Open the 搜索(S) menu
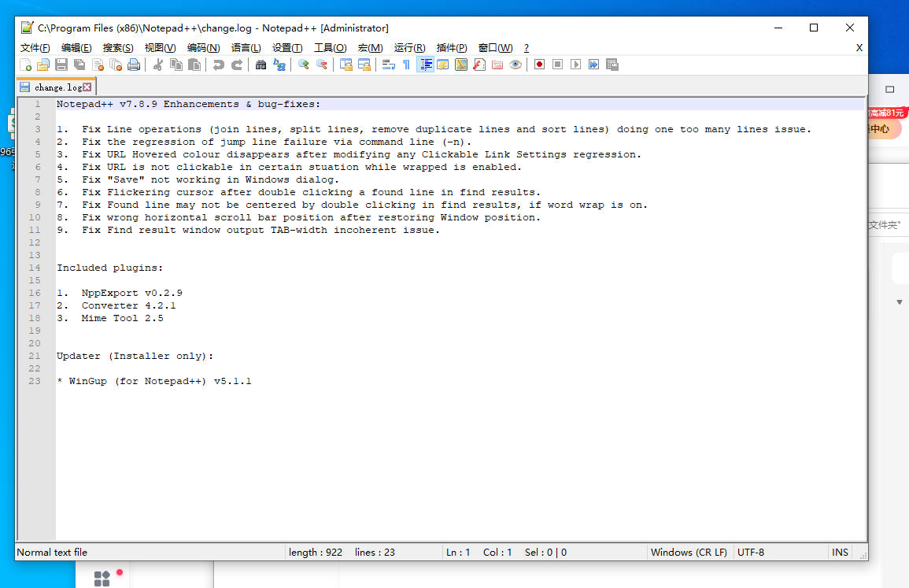 pyautogui.click(x=118, y=47)
